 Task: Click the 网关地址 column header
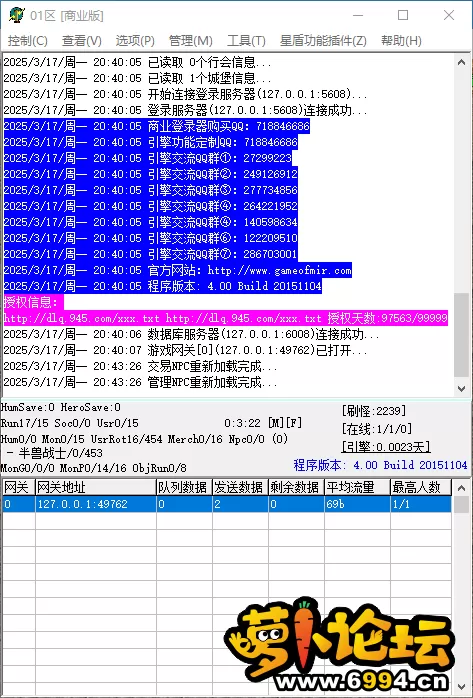coord(96,487)
